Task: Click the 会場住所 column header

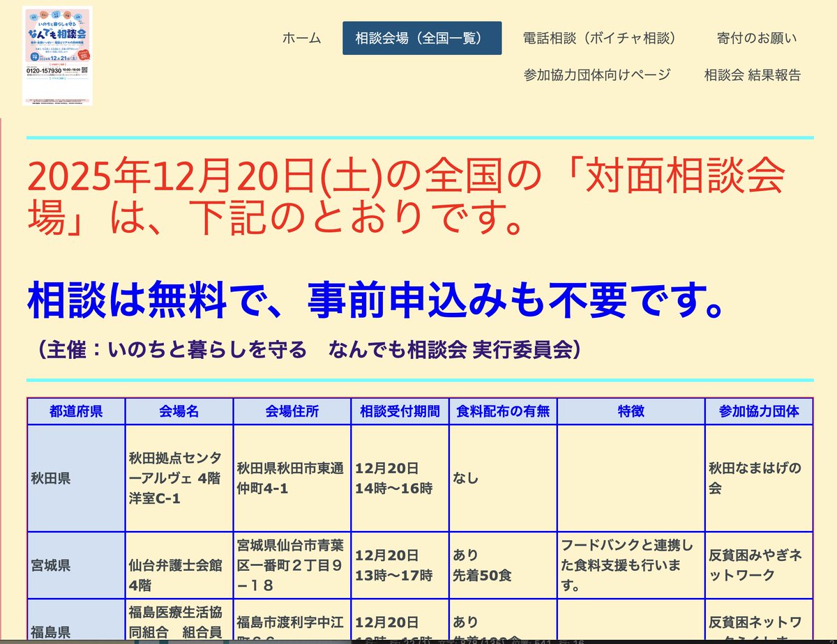Action: pos(292,411)
